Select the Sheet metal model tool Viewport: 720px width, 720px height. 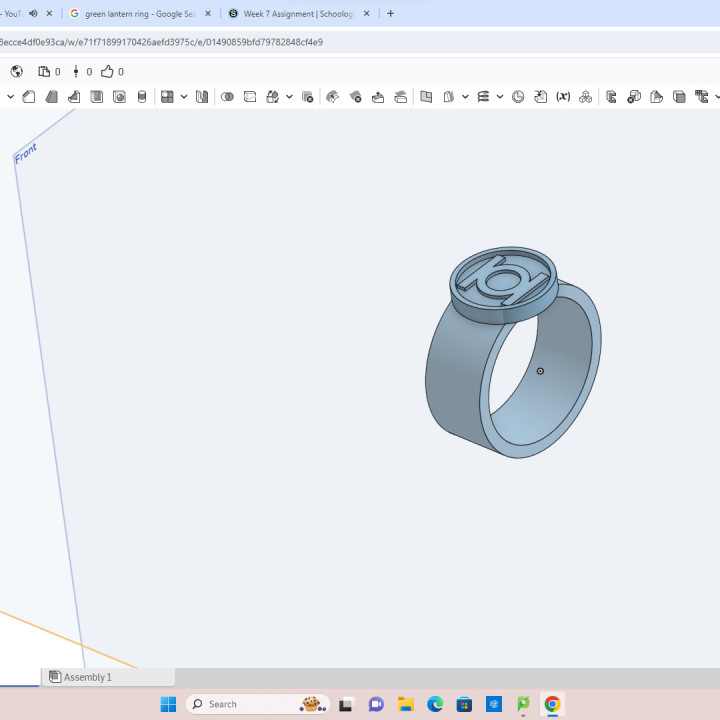[x=611, y=97]
